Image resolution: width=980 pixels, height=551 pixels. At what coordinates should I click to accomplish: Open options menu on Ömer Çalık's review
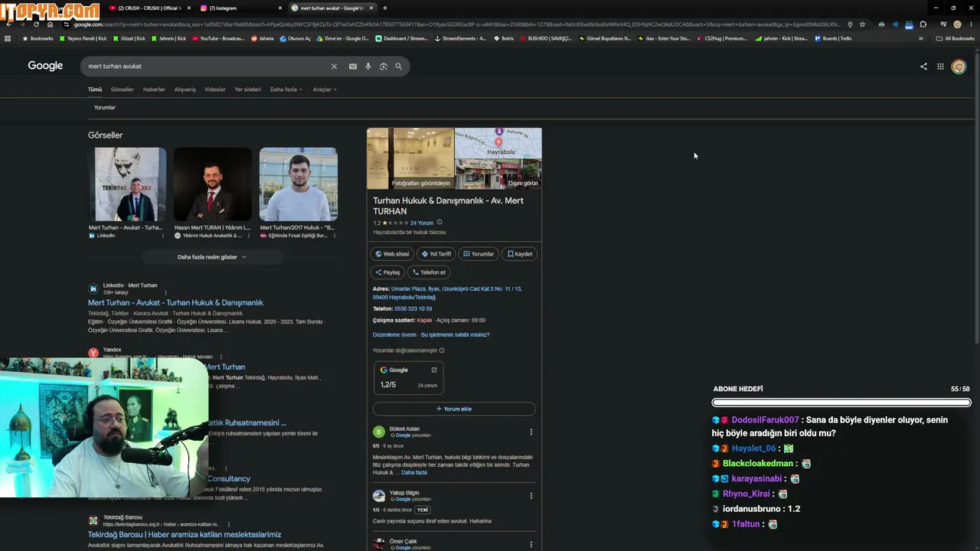531,544
